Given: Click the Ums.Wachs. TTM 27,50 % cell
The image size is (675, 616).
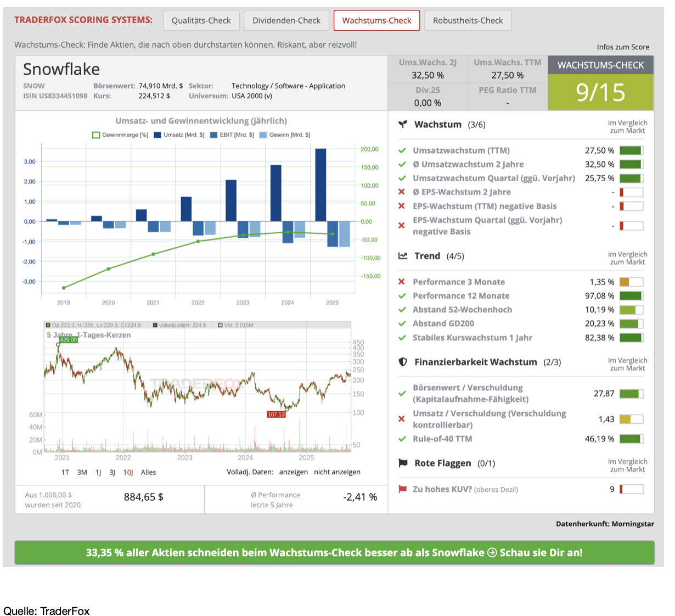Looking at the screenshot, I should coord(508,69).
